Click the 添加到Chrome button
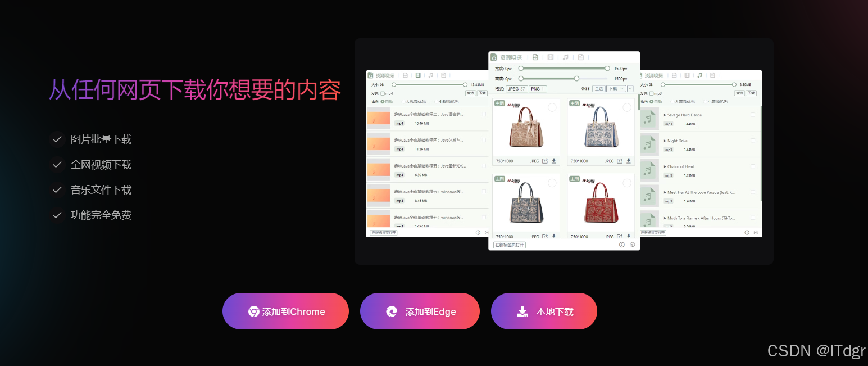The width and height of the screenshot is (868, 366). 285,311
